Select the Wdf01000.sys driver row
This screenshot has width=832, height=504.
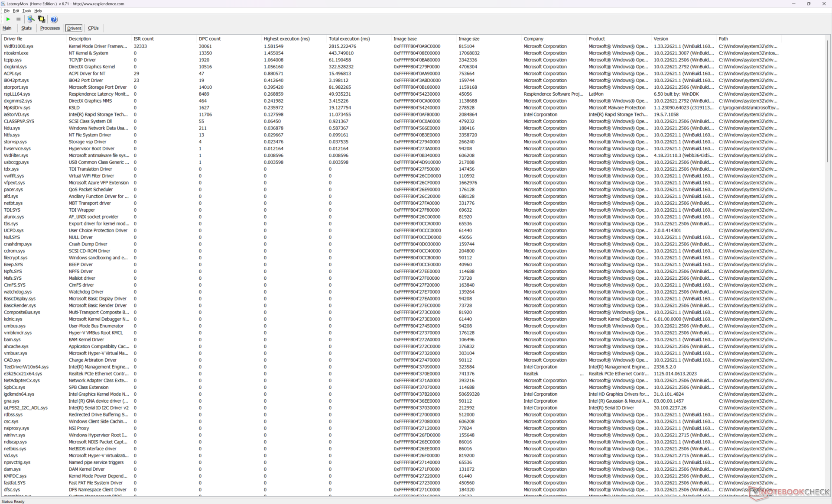tap(19, 46)
